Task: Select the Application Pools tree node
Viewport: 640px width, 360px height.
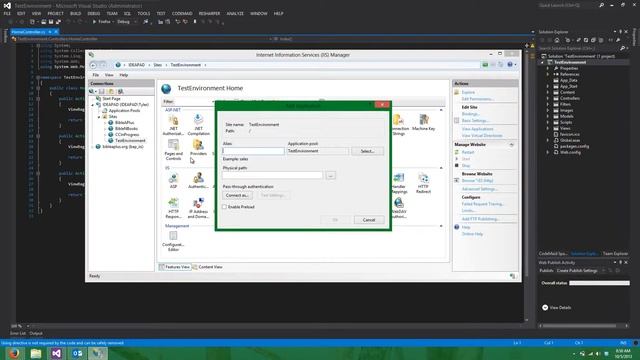Action: click(x=124, y=111)
